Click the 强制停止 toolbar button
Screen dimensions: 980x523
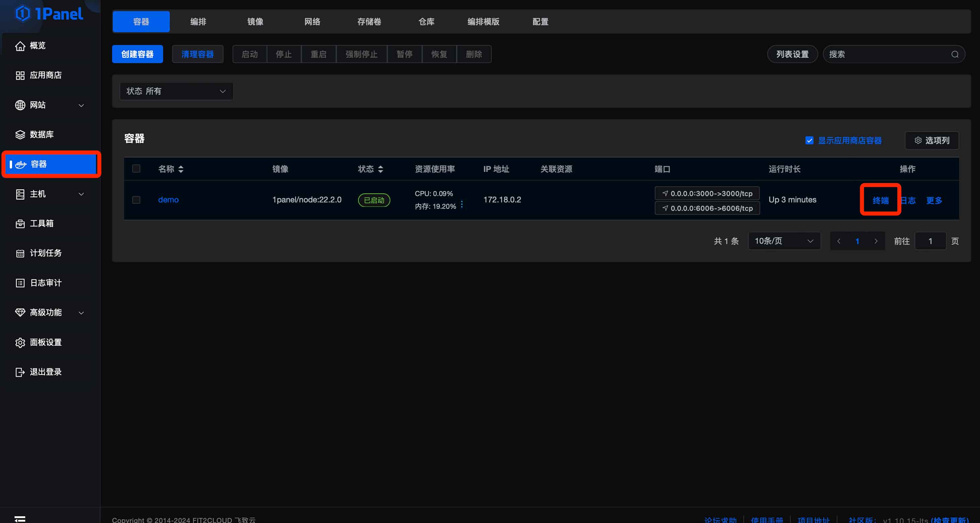pos(361,54)
